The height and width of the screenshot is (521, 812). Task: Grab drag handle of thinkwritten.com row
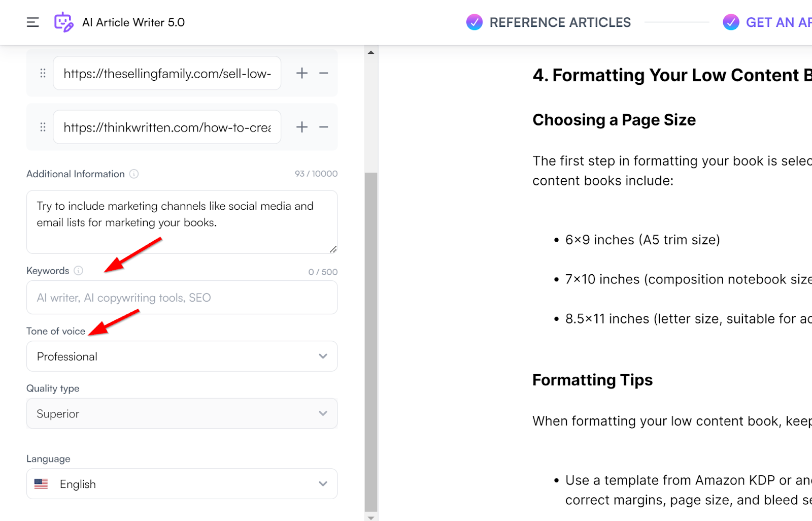[x=43, y=127]
